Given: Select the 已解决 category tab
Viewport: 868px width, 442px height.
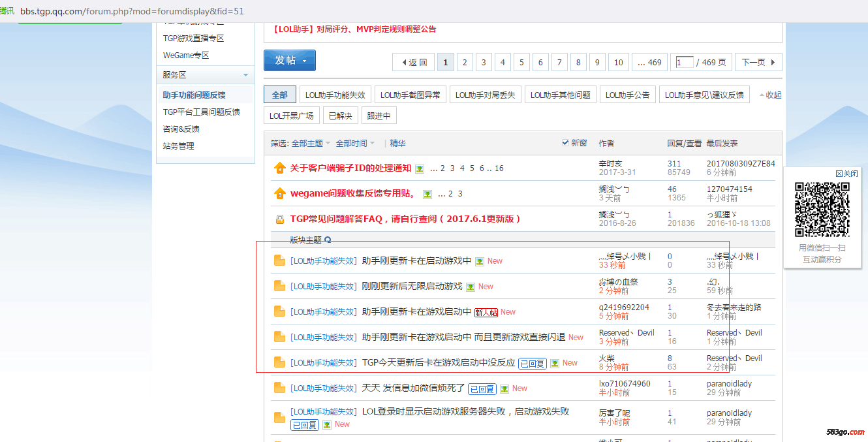Looking at the screenshot, I should [x=341, y=116].
